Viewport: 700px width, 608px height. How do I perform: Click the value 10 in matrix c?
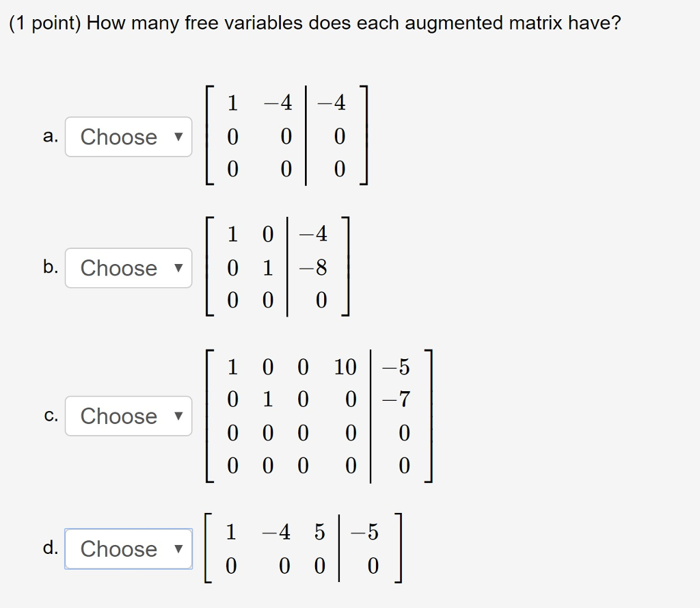345,367
